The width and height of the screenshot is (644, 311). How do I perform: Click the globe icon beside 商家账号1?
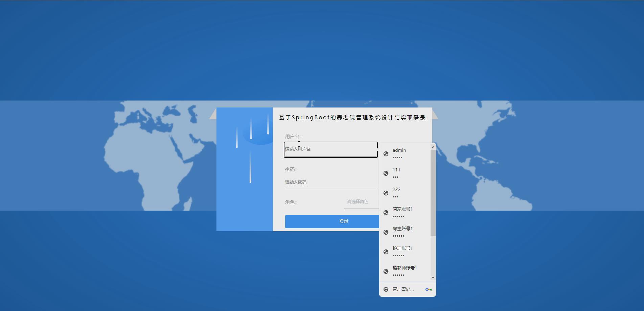click(x=386, y=213)
